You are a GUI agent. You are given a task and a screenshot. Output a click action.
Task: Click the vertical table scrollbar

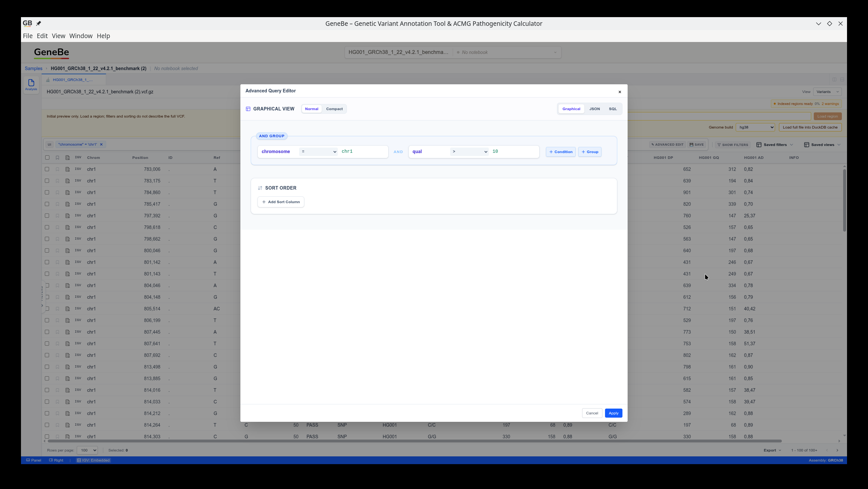click(x=844, y=200)
